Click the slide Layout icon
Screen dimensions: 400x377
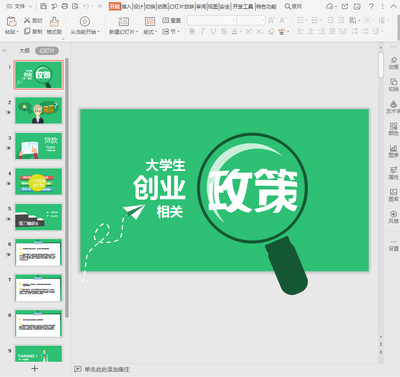coord(150,22)
